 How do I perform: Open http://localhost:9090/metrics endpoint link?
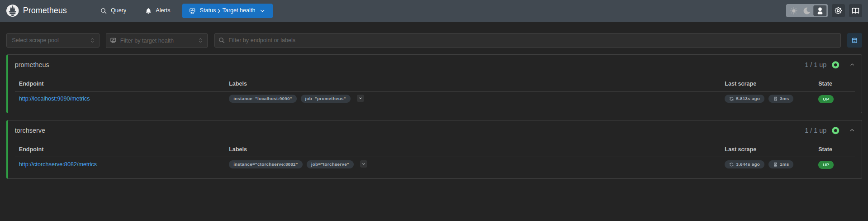(x=54, y=99)
